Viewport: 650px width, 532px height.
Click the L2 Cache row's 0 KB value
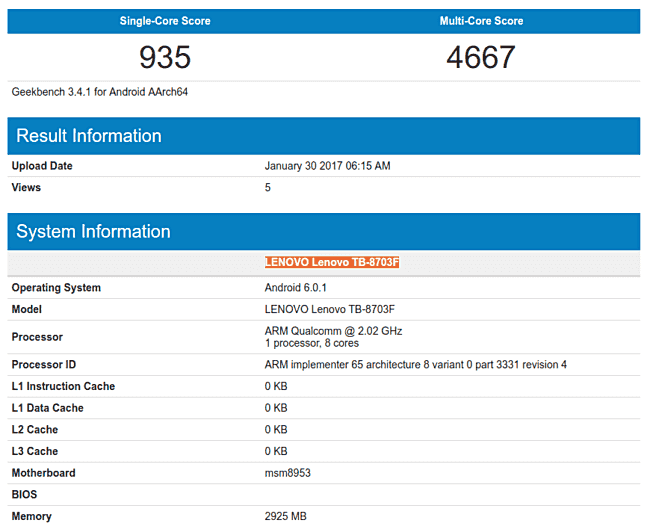[276, 430]
